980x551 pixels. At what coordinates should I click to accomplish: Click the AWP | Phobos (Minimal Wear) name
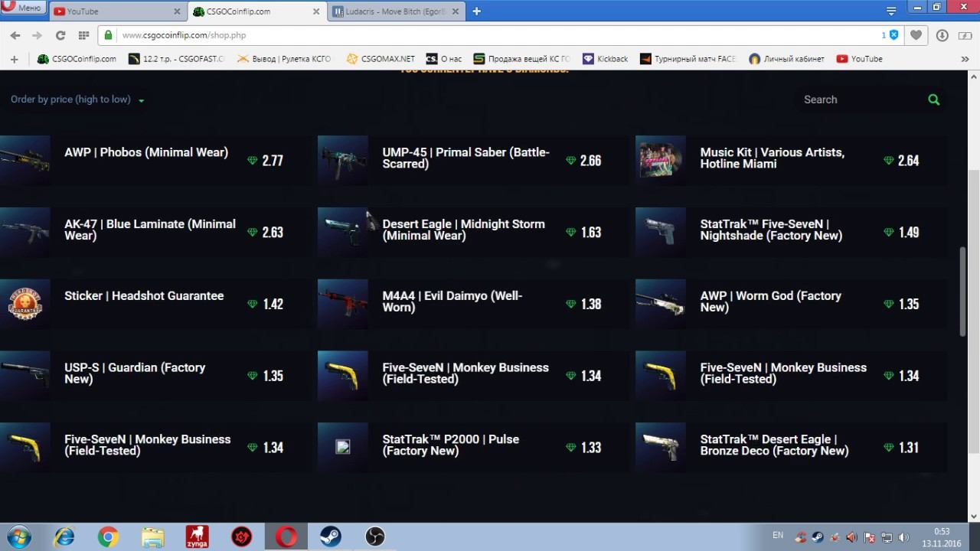coord(146,152)
